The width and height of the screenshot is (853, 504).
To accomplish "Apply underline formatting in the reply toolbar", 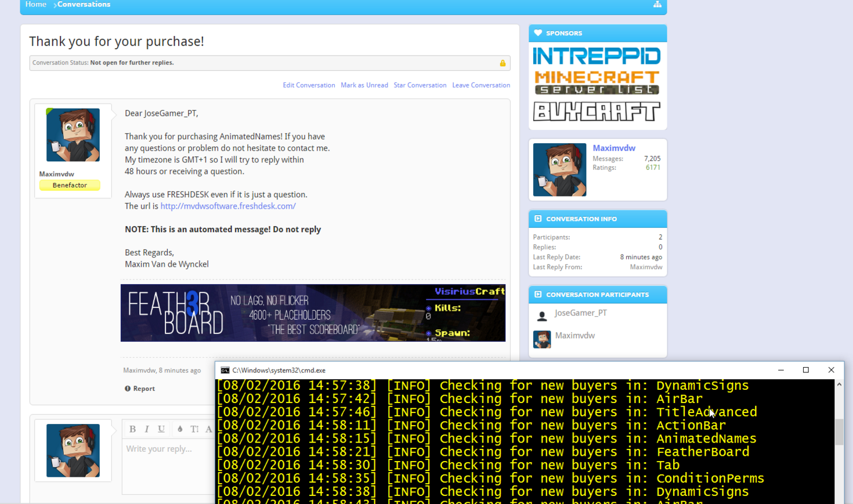I will pyautogui.click(x=161, y=429).
